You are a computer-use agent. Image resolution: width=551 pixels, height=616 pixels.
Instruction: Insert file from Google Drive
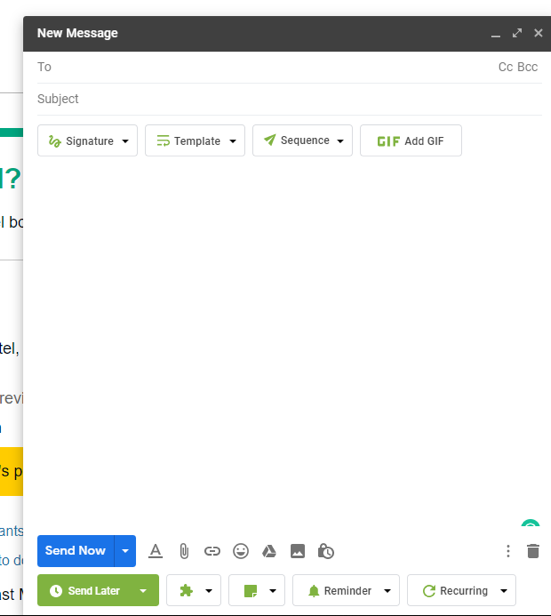click(269, 551)
